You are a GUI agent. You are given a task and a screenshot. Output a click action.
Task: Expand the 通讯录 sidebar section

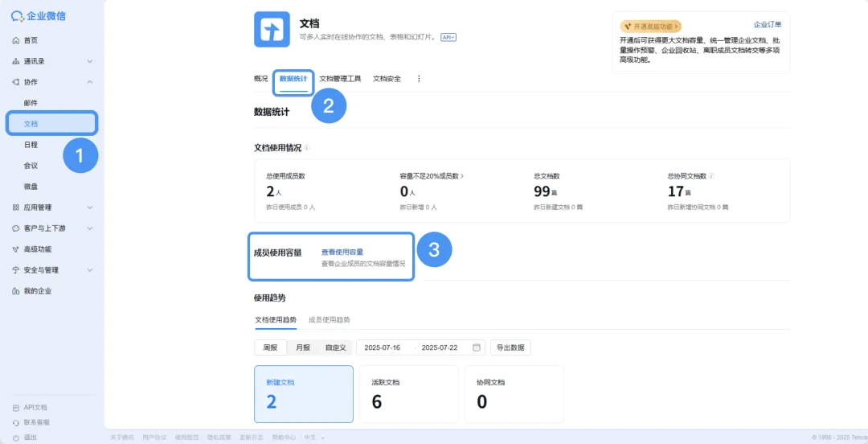click(90, 61)
